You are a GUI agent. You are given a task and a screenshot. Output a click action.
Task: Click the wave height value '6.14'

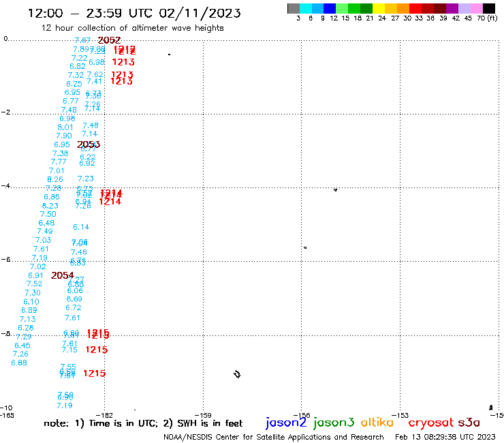[81, 227]
